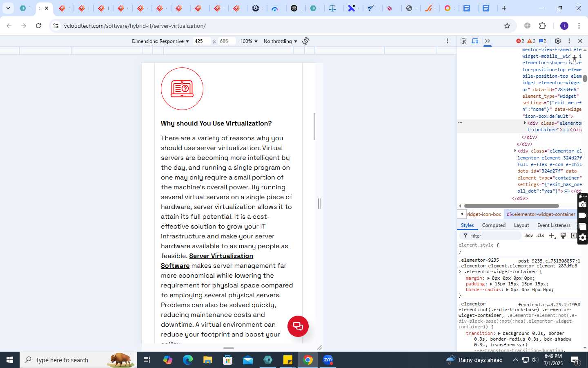This screenshot has height=368, width=588.
Task: Open Zoom from the Windows taskbar
Action: point(328,360)
